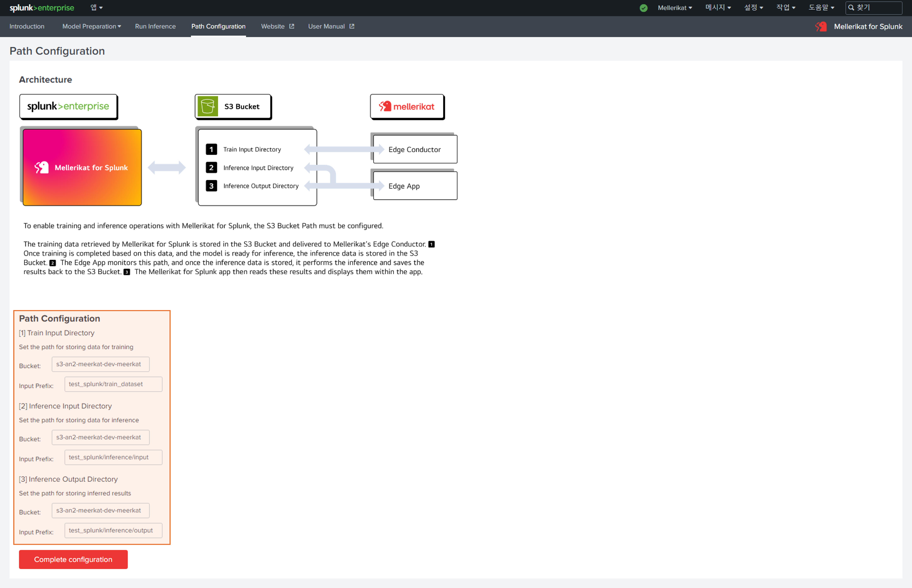Click the splunk>enterprise logo
The image size is (912, 588).
point(42,8)
